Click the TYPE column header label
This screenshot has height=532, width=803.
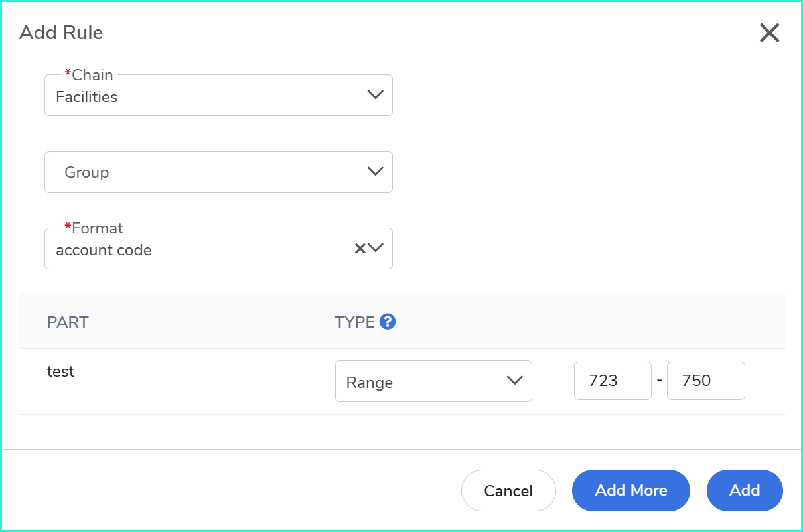[355, 322]
